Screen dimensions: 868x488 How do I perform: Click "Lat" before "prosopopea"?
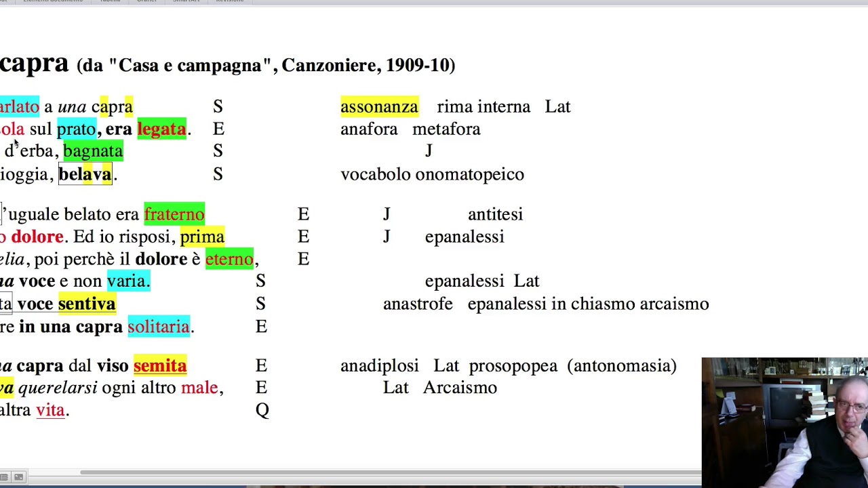(446, 365)
